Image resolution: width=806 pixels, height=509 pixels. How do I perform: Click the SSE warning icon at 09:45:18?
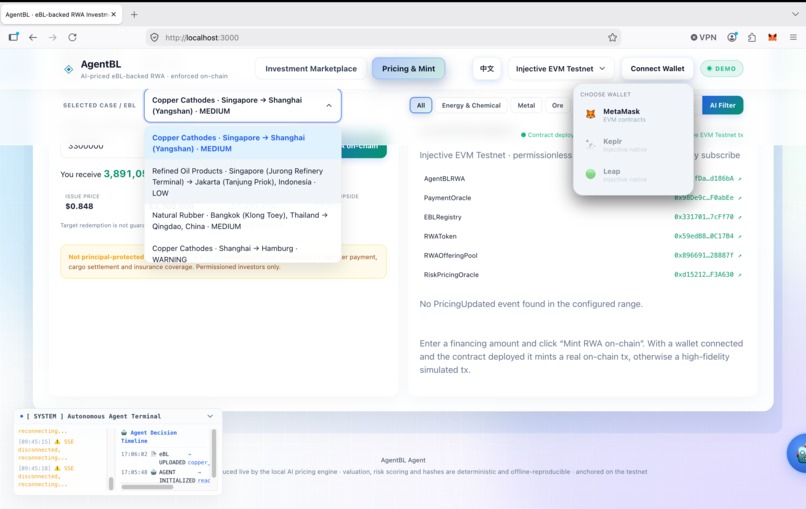tap(57, 468)
